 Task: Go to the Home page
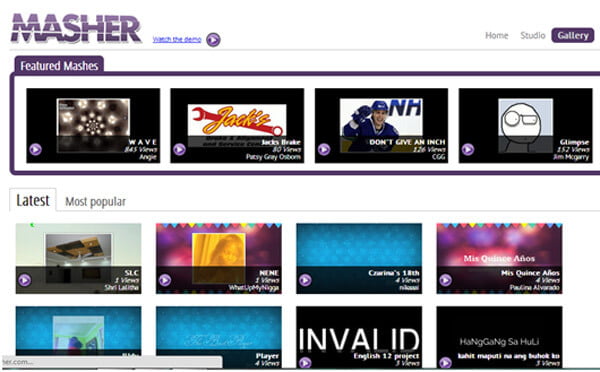(x=497, y=35)
